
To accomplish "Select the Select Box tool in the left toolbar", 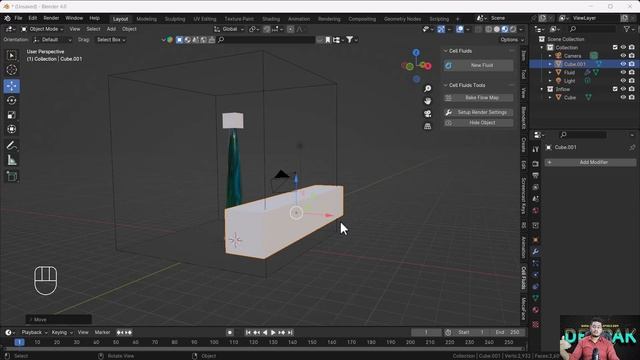I will pyautogui.click(x=12, y=55).
